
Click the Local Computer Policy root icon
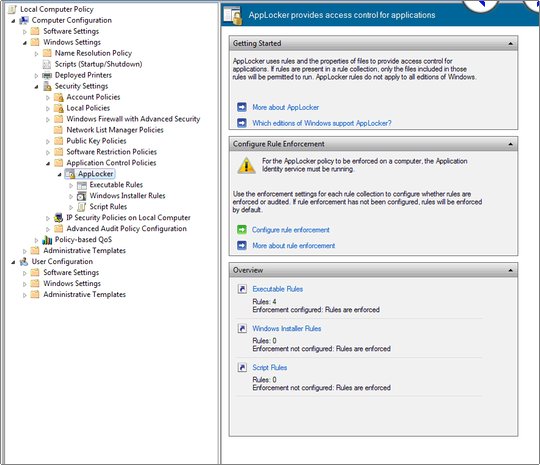point(12,9)
